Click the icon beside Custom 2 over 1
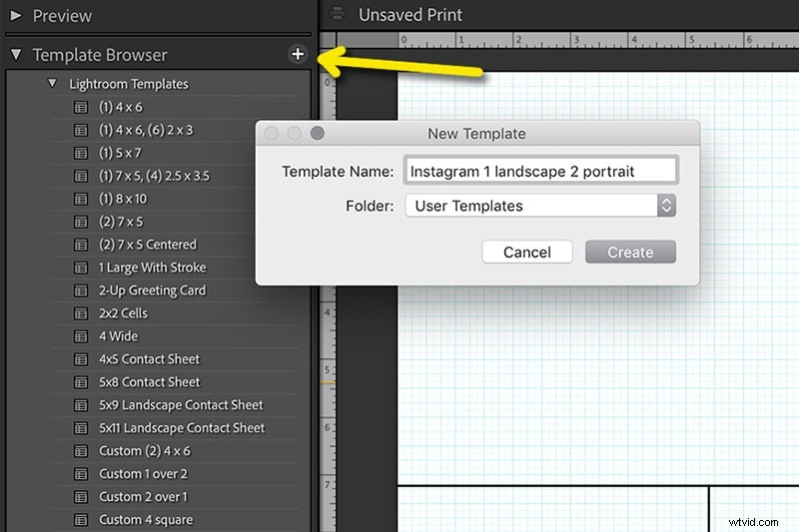799x532 pixels. [x=81, y=496]
